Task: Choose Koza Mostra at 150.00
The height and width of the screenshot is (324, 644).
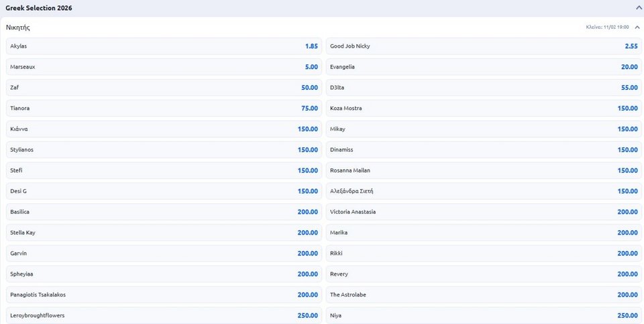Action: tap(483, 109)
